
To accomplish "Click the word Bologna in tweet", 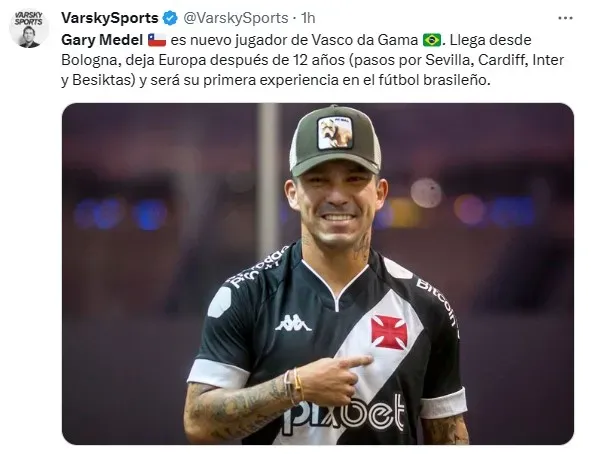I will click(90, 61).
